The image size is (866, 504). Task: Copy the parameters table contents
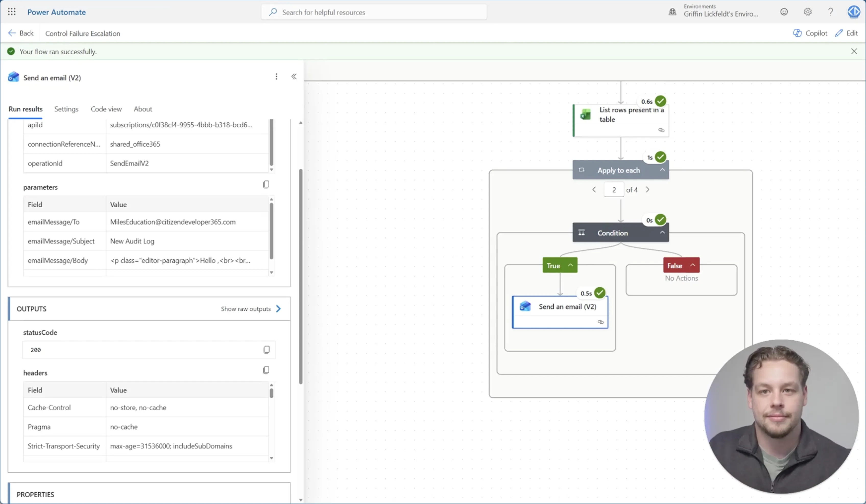[x=266, y=185]
